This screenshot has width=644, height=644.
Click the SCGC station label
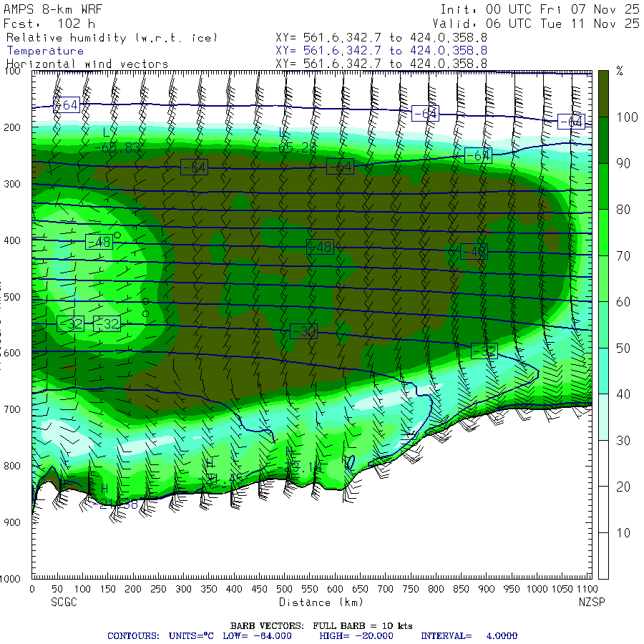coord(64,602)
